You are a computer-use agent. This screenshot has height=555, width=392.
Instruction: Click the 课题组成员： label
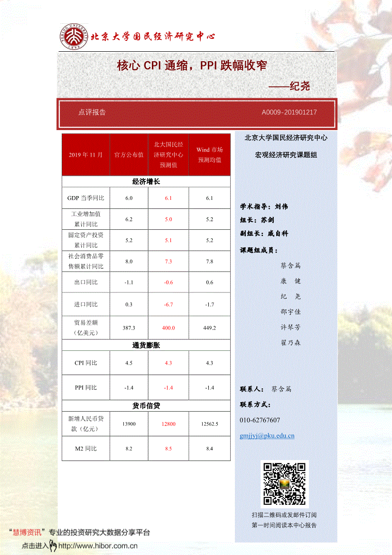click(259, 250)
